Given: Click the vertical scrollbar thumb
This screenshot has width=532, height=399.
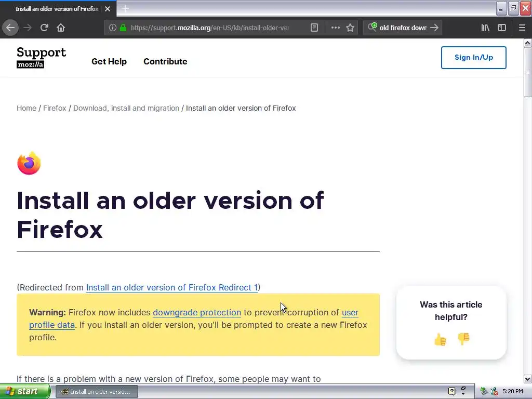Looking at the screenshot, I should click(528, 72).
